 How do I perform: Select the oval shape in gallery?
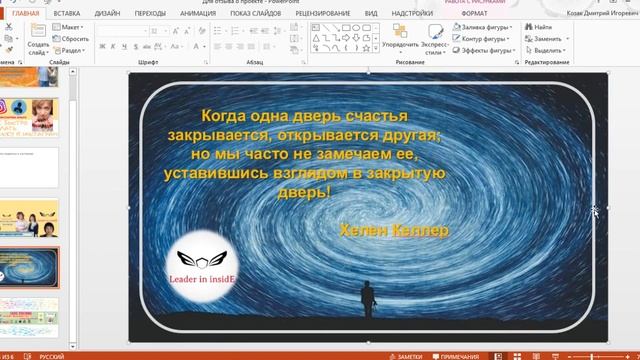point(356,28)
